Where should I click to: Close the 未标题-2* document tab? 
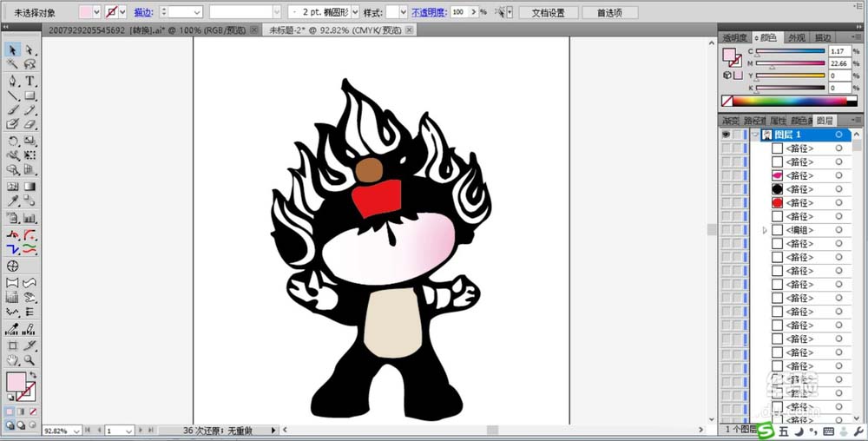(409, 30)
